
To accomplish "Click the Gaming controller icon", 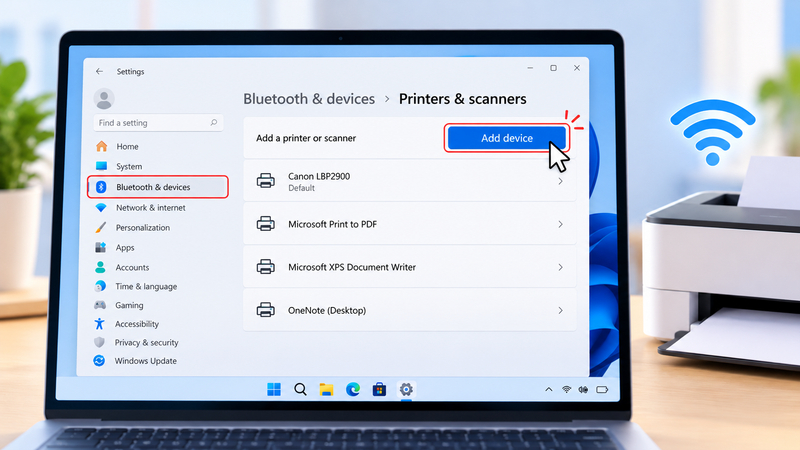I will [x=100, y=305].
